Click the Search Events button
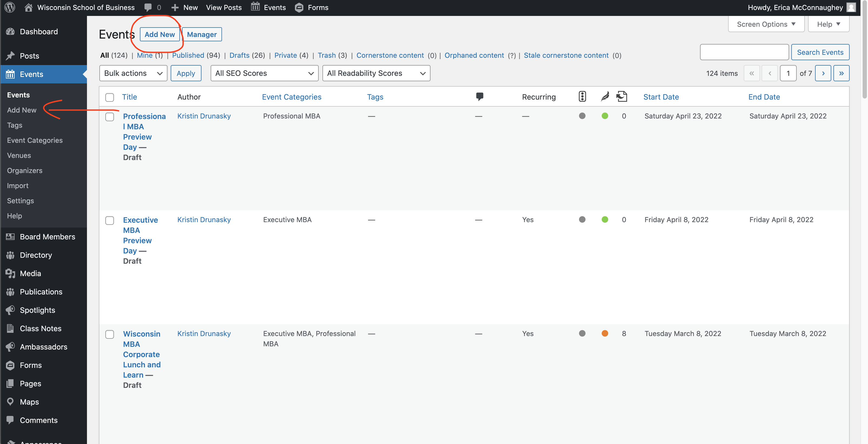The width and height of the screenshot is (868, 444). 820,52
